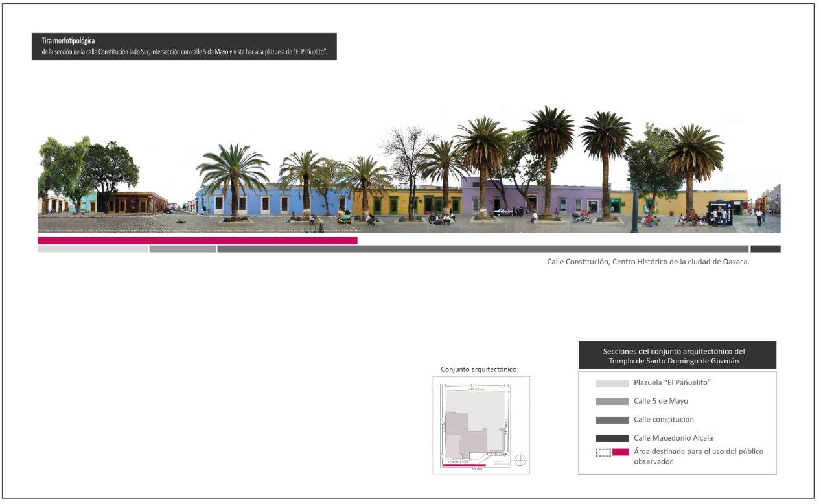Click the white car in front of the purple building
The width and height of the screenshot is (821, 504).
pyautogui.click(x=503, y=212)
